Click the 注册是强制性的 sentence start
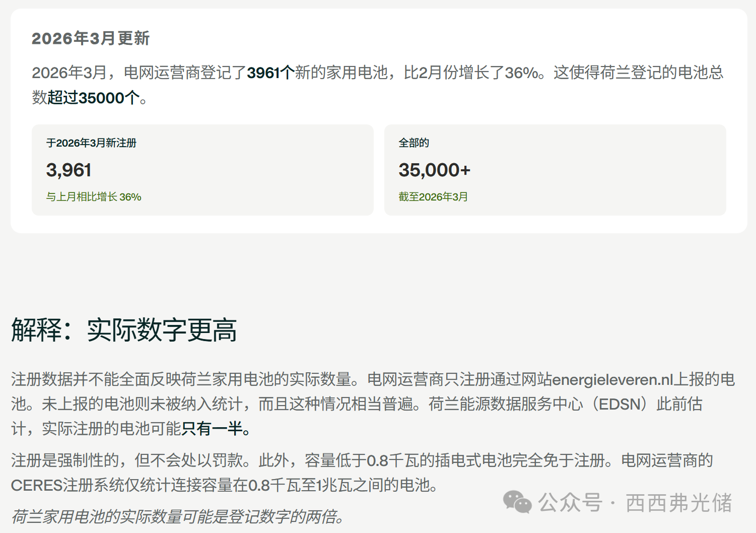This screenshot has height=533, width=756. (x=65, y=460)
